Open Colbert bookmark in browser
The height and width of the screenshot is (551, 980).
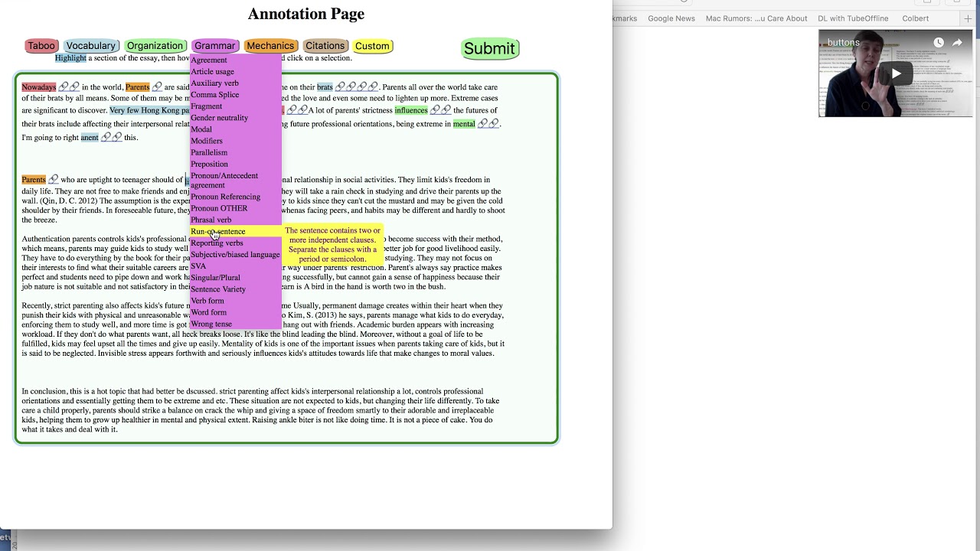[x=915, y=18]
